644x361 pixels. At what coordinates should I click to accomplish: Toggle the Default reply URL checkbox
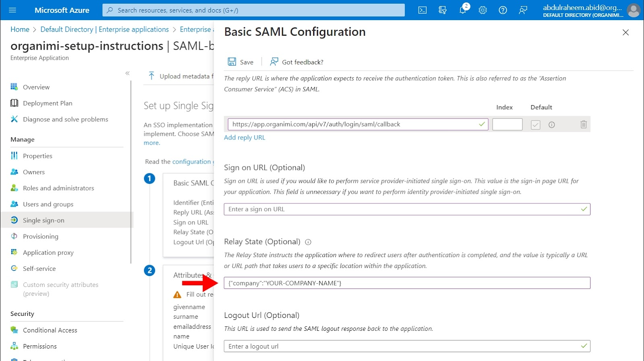point(535,125)
